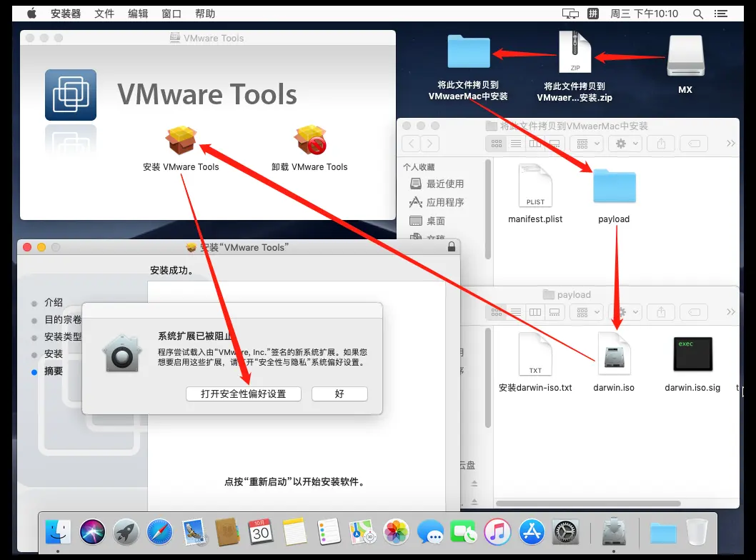The height and width of the screenshot is (560, 756).
Task: Click vertical scrollbar of upper Finder sidebar
Action: click(x=488, y=209)
